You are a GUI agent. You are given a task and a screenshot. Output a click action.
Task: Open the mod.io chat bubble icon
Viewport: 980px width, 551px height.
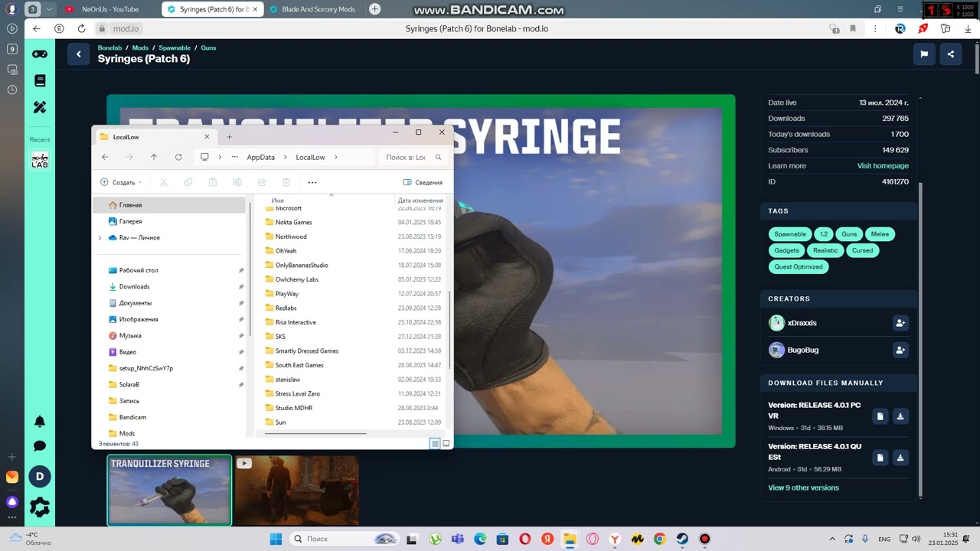[40, 446]
